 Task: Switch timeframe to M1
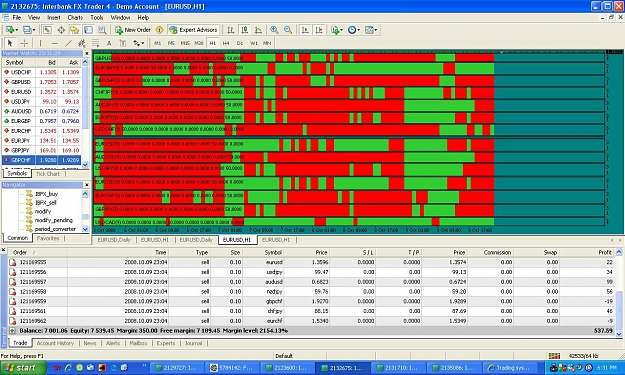[x=158, y=43]
